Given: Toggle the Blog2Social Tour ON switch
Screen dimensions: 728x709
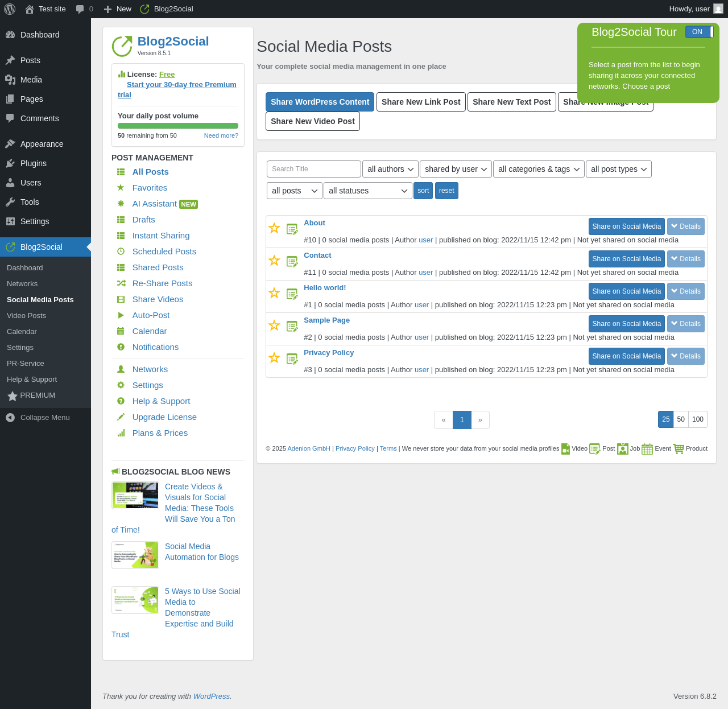Looking at the screenshot, I should point(700,32).
